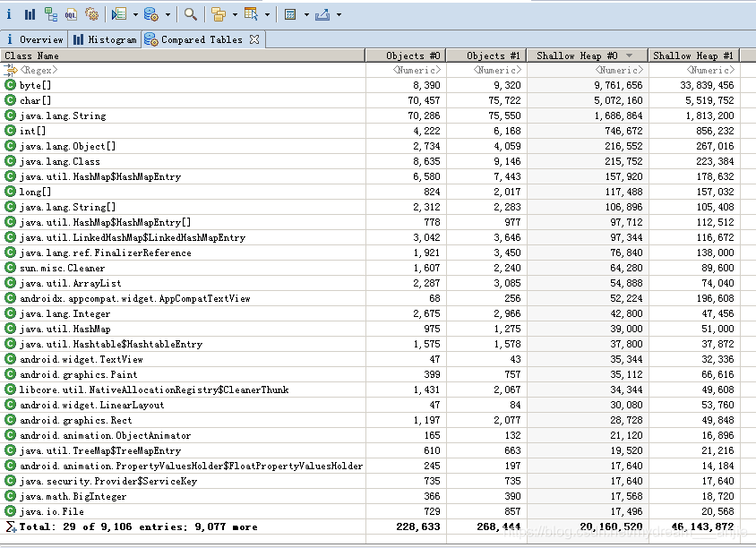Select the android.animation.ObjectAnimator row
Image resolution: width=756 pixels, height=548 pixels.
point(370,435)
